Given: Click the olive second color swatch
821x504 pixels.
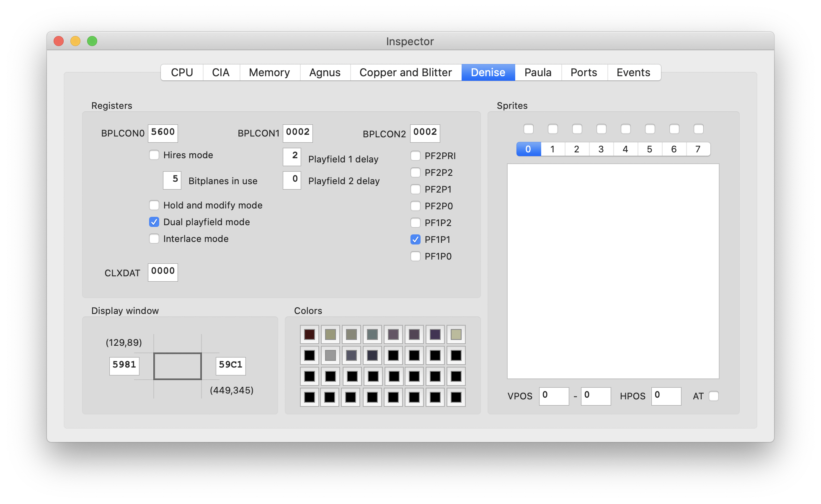Looking at the screenshot, I should pyautogui.click(x=330, y=334).
